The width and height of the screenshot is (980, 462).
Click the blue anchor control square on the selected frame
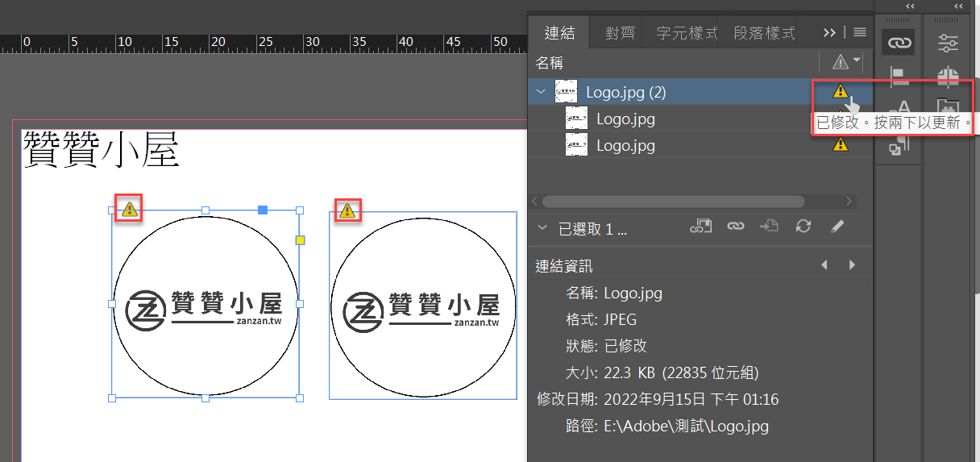tap(262, 210)
